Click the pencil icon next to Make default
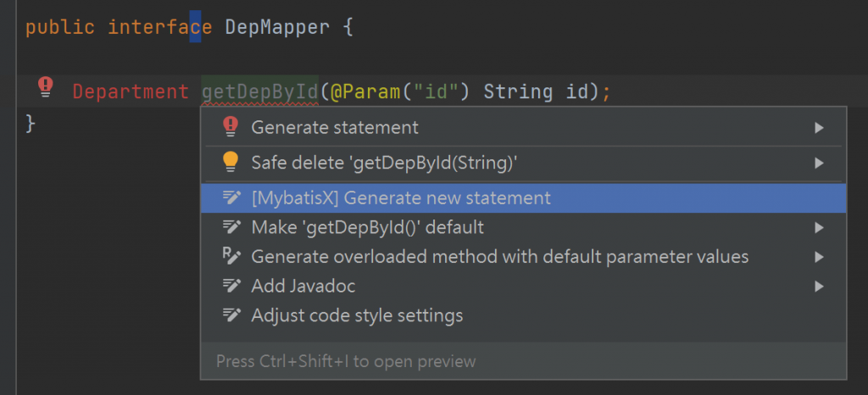The width and height of the screenshot is (868, 395). [231, 227]
